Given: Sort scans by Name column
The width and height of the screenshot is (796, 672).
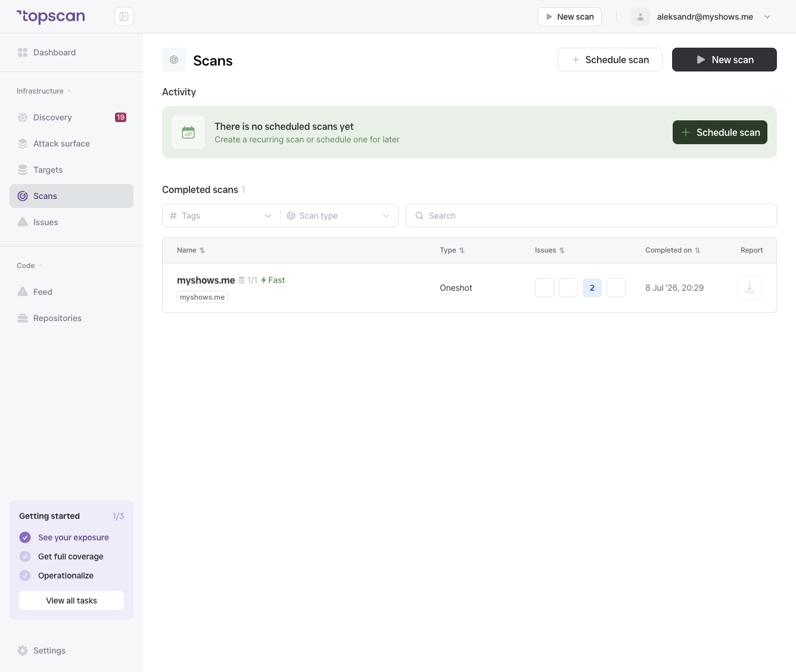Looking at the screenshot, I should [191, 250].
